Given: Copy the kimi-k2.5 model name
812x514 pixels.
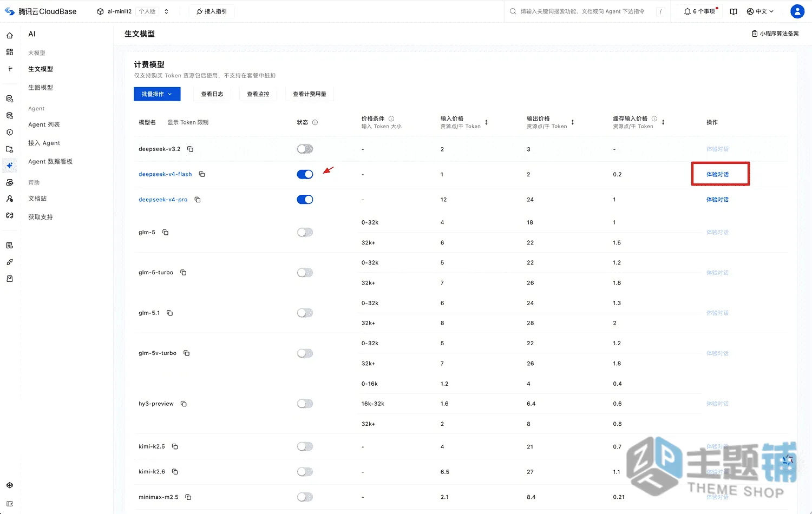Looking at the screenshot, I should pos(175,446).
